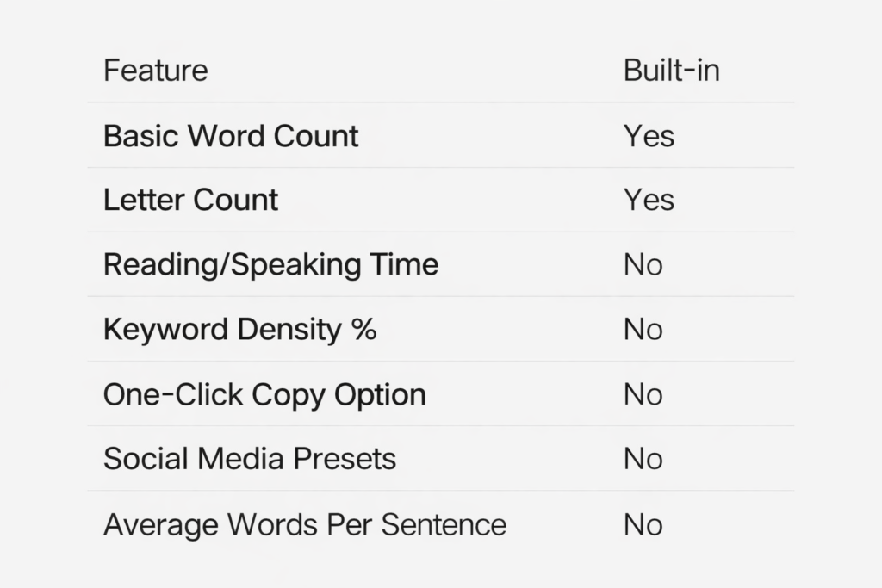Click the Yes value for Basic Word Count
Image resolution: width=882 pixels, height=588 pixels.
649,136
